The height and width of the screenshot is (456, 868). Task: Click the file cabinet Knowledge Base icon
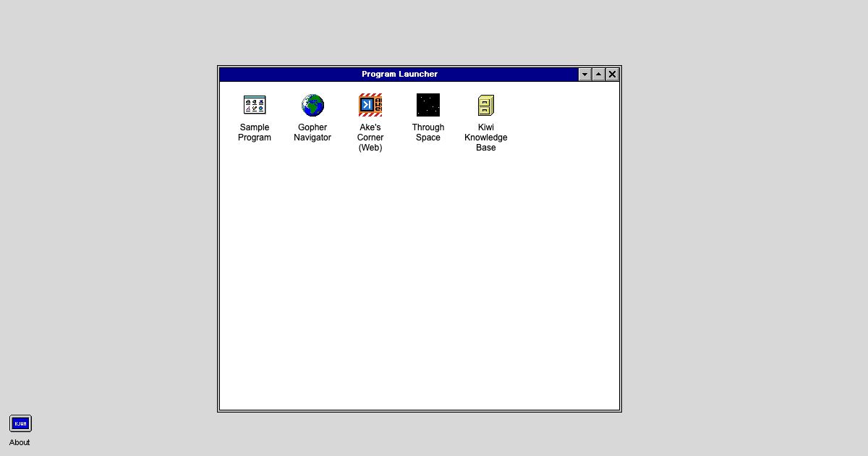[x=486, y=104]
